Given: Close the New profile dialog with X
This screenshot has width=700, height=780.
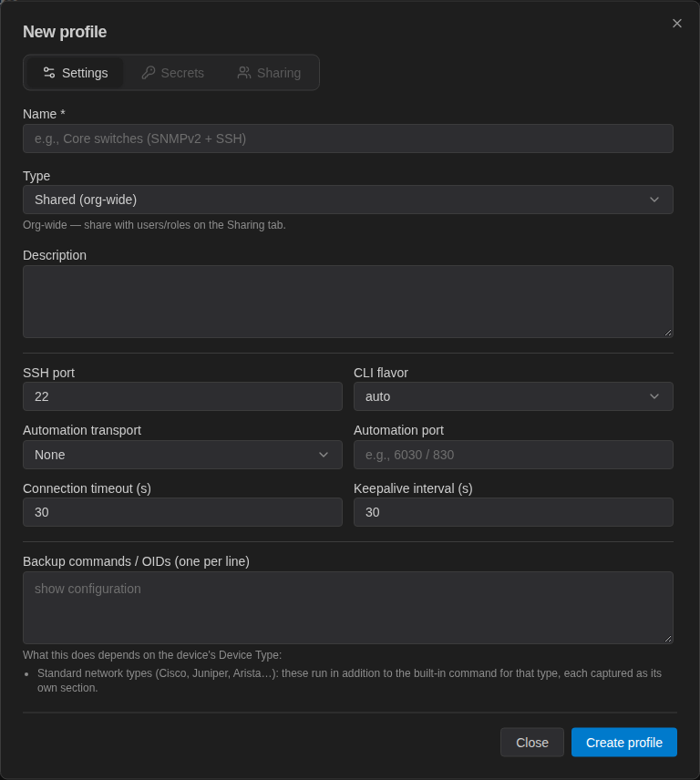Looking at the screenshot, I should coord(676,24).
